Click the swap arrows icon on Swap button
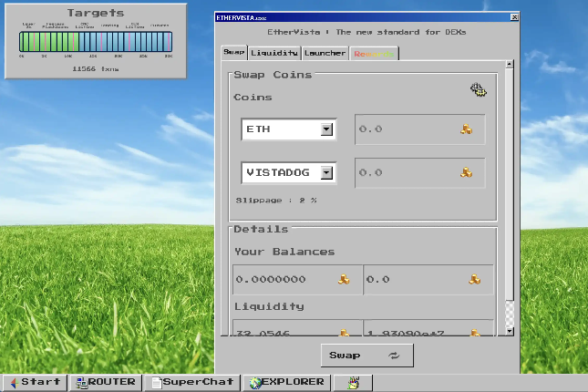 (394, 356)
